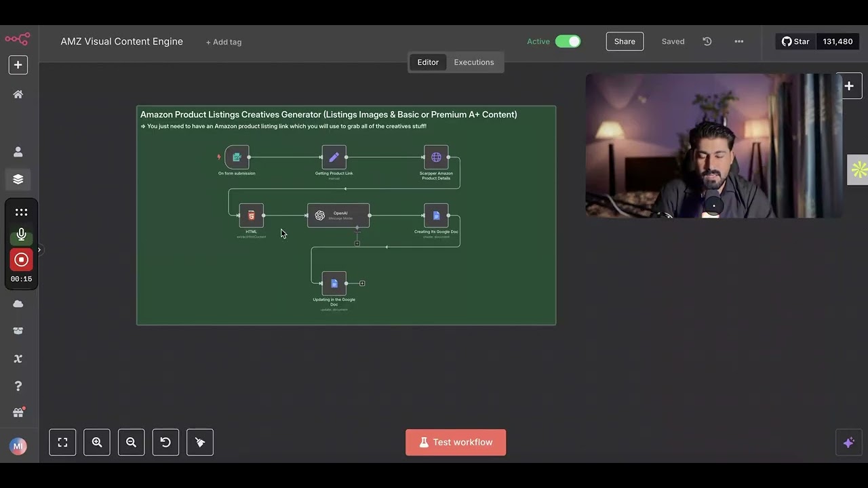Image resolution: width=868 pixels, height=488 pixels.
Task: Open the gift what's new icon
Action: (18, 413)
